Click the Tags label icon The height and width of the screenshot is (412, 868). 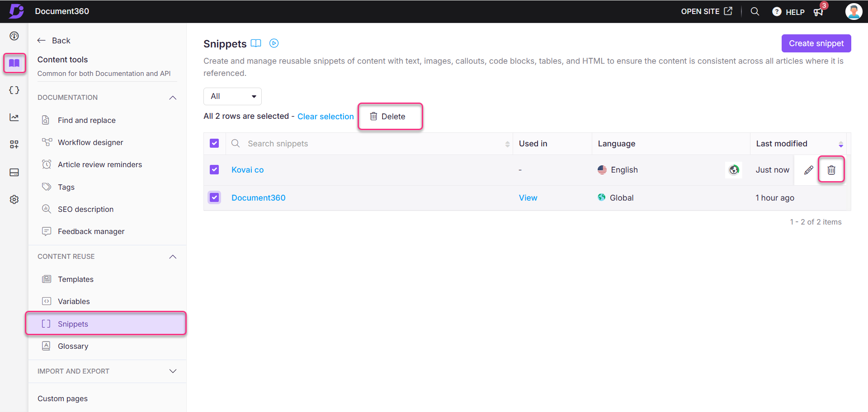point(47,187)
